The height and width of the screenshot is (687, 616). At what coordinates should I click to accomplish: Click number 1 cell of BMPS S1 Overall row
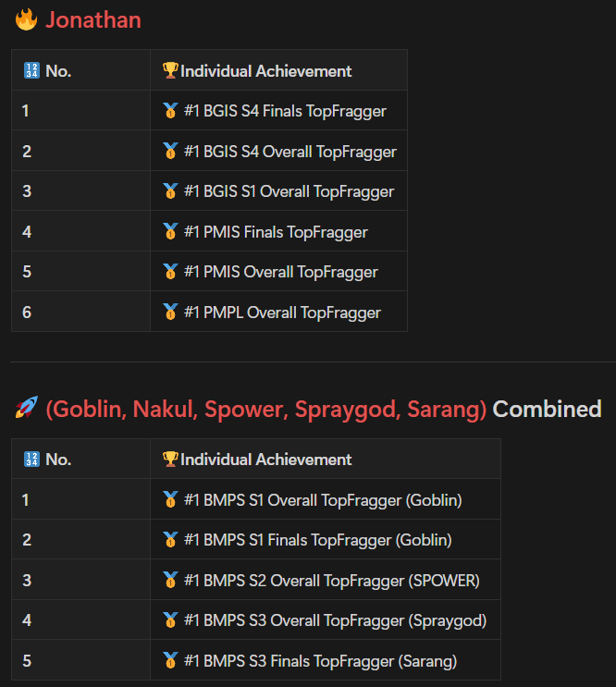click(80, 499)
